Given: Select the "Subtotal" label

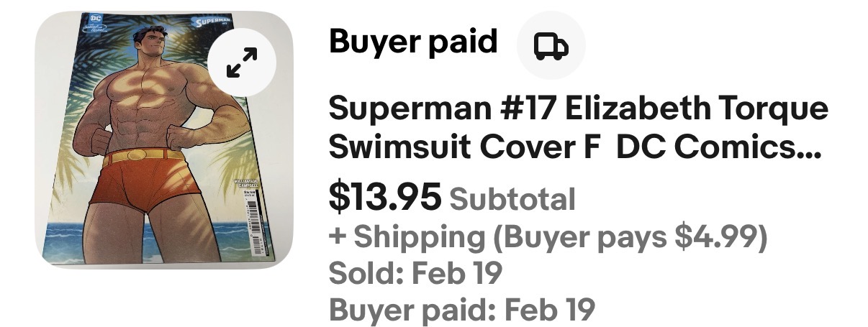Looking at the screenshot, I should pyautogui.click(x=512, y=199).
